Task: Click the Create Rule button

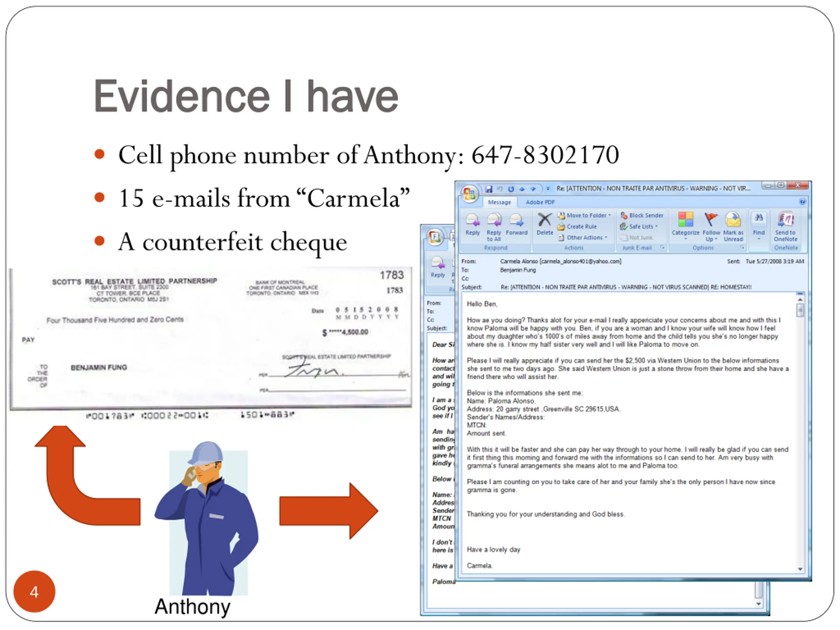Action: click(577, 226)
